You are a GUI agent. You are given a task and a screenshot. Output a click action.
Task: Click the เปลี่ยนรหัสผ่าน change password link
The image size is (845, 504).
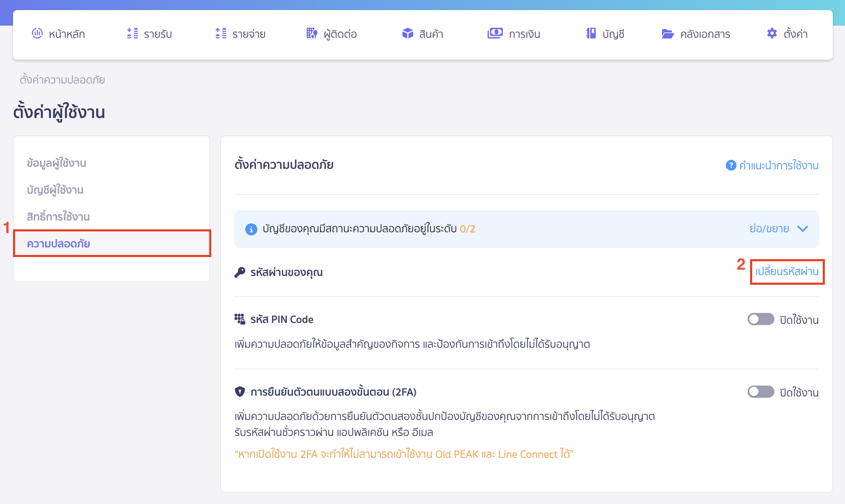(786, 272)
